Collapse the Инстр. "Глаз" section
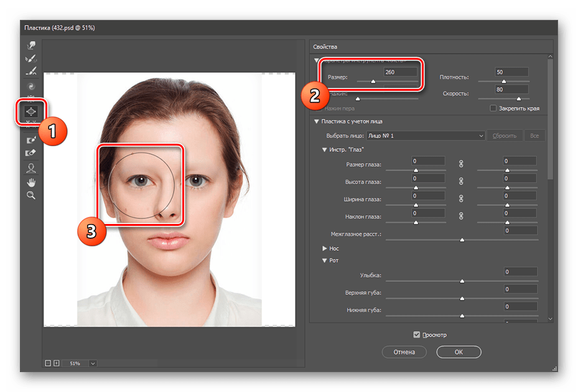 (x=324, y=150)
